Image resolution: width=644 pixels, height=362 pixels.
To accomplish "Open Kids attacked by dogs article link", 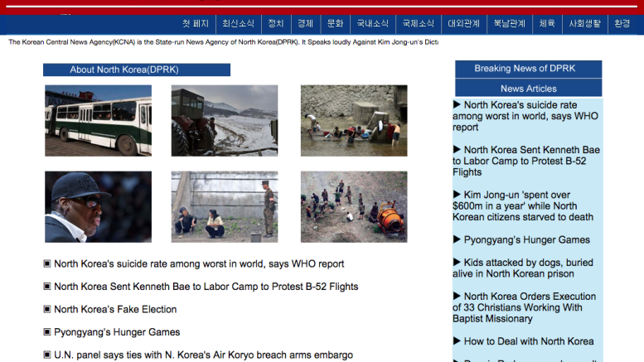I will (x=523, y=268).
